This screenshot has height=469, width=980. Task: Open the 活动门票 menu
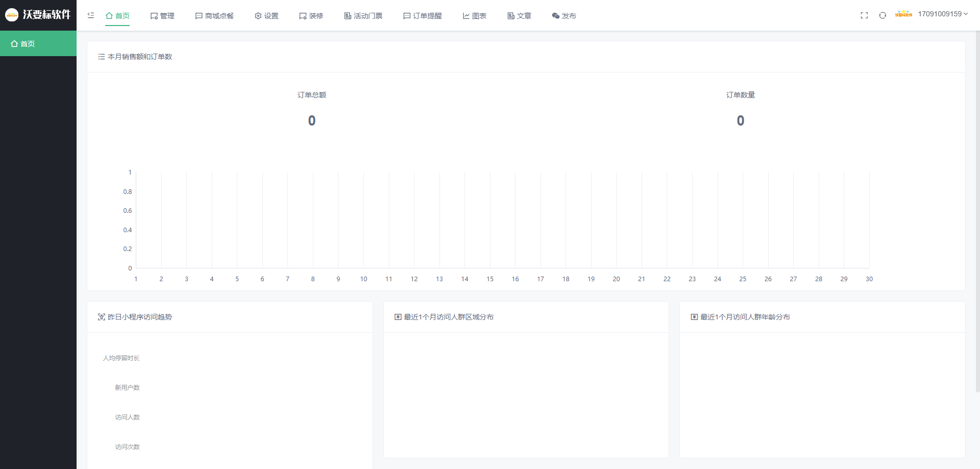tap(363, 16)
